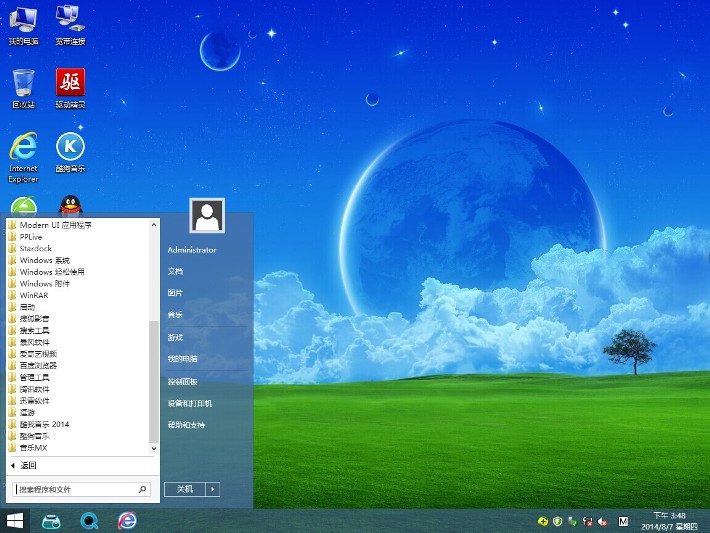Click the 关机 shutdown button
Viewport: 710px width, 533px height.
184,489
